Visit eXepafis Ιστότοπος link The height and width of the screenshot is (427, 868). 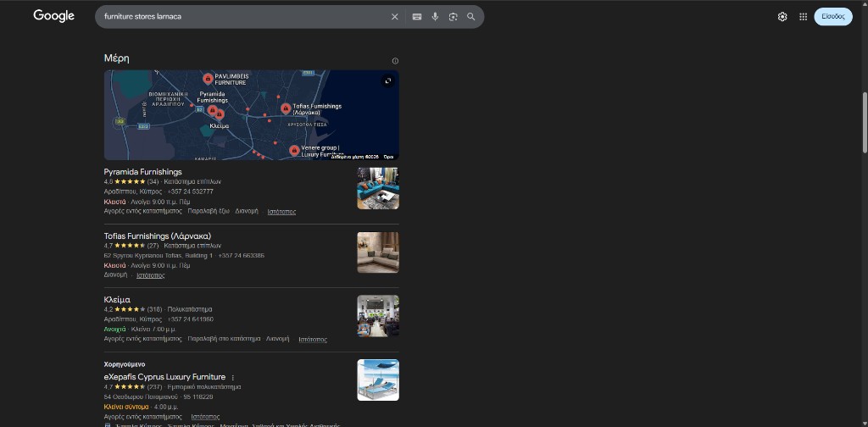205,417
